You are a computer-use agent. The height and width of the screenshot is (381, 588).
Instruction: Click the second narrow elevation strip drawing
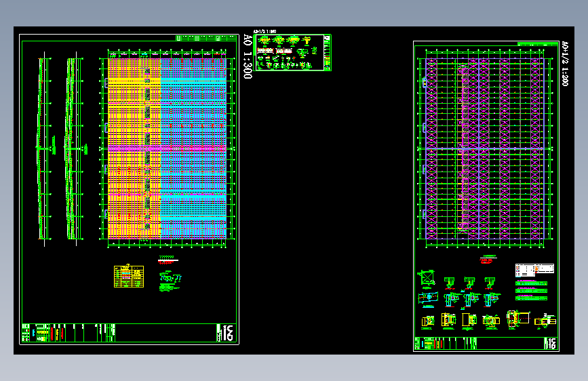point(76,148)
